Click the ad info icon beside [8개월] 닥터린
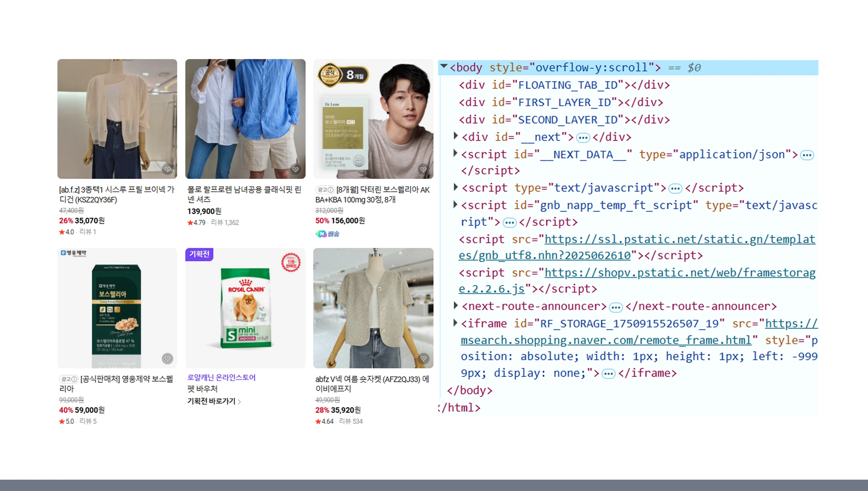 (330, 190)
